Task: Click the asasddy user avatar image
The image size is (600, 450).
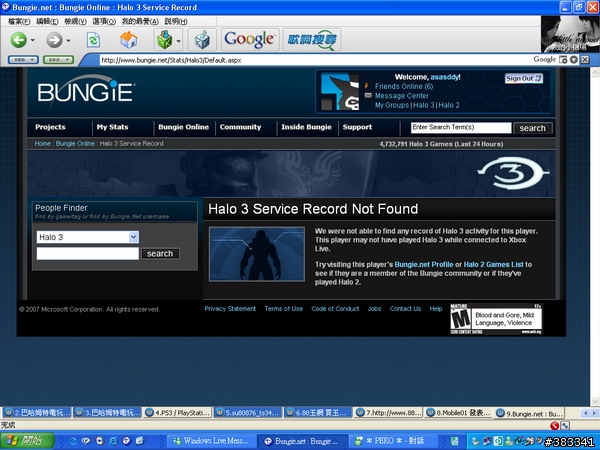Action: [x=340, y=91]
